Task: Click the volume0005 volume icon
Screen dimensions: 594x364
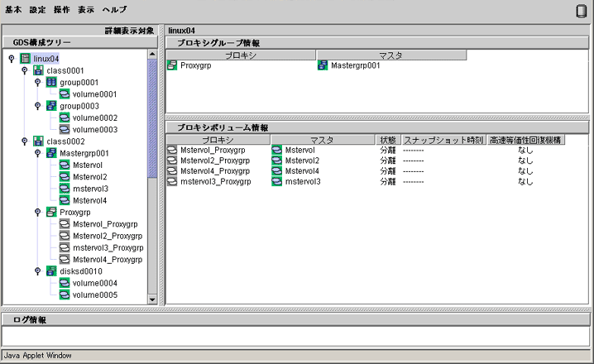Action: pyautogui.click(x=65, y=295)
